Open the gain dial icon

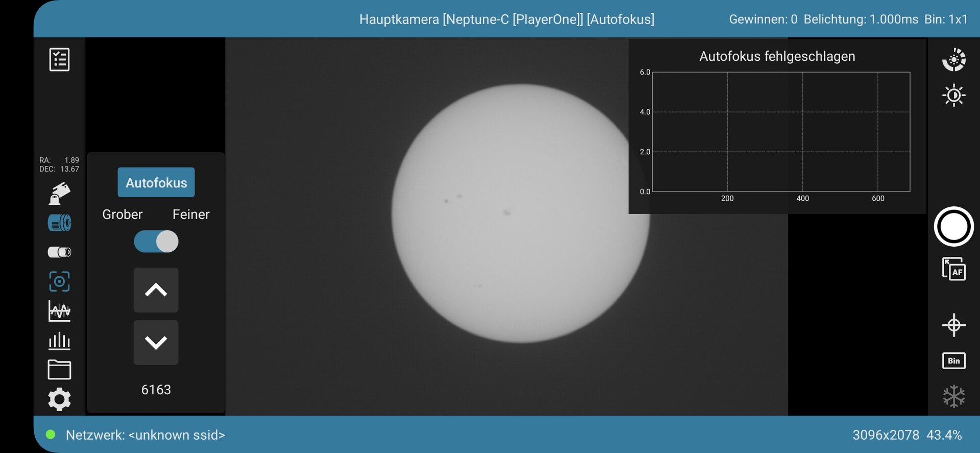click(x=953, y=60)
